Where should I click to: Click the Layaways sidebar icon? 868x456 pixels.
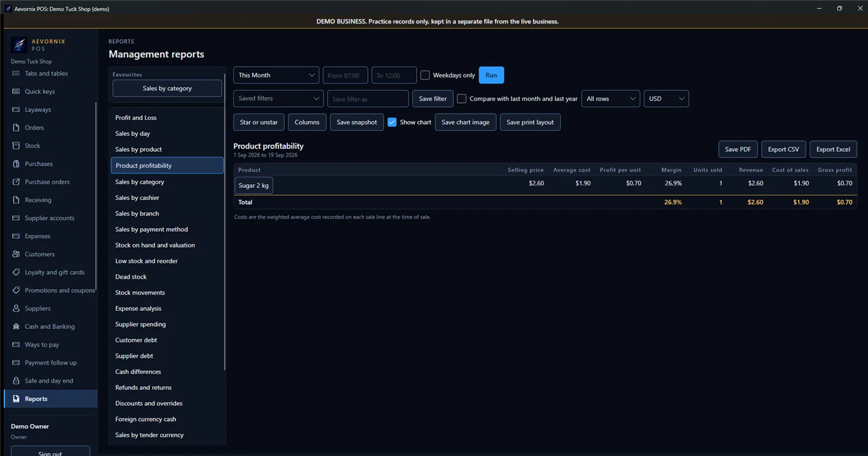pos(16,110)
